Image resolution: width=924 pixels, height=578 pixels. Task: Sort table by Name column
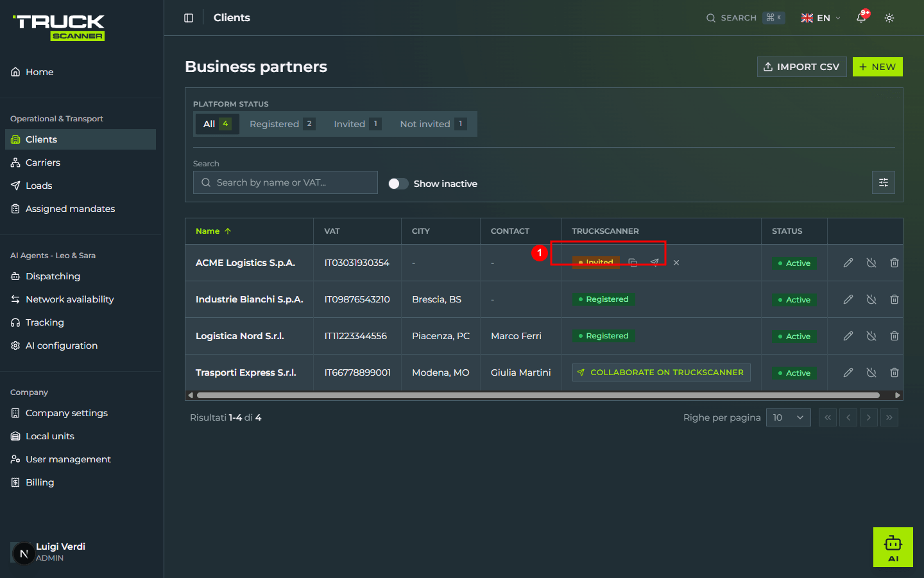pos(213,231)
